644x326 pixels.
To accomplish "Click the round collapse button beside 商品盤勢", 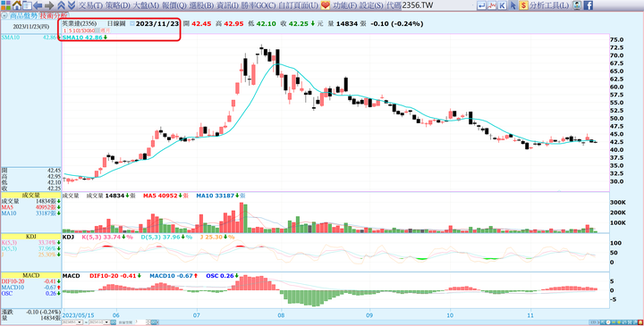I will tap(4, 15).
